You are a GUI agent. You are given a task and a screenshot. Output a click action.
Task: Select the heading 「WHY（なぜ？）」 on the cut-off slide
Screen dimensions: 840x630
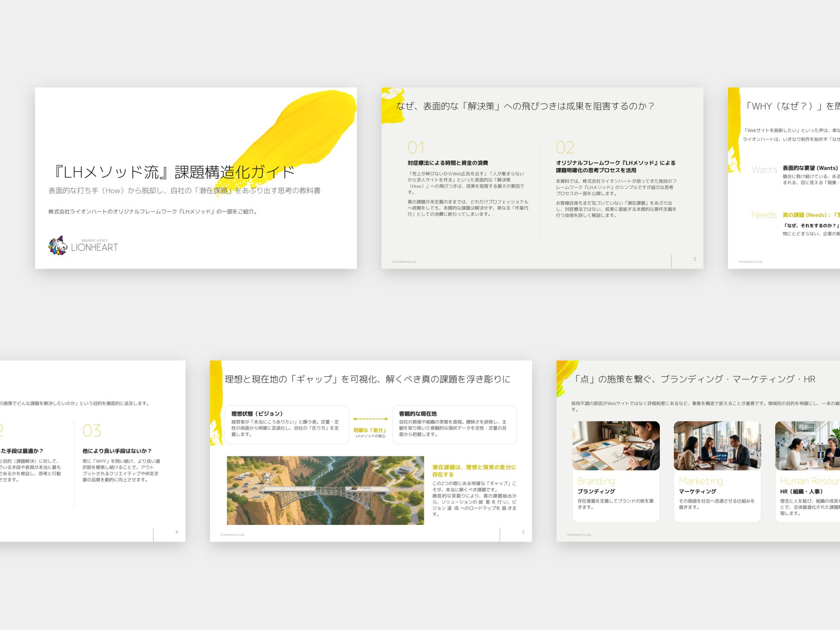tap(792, 106)
